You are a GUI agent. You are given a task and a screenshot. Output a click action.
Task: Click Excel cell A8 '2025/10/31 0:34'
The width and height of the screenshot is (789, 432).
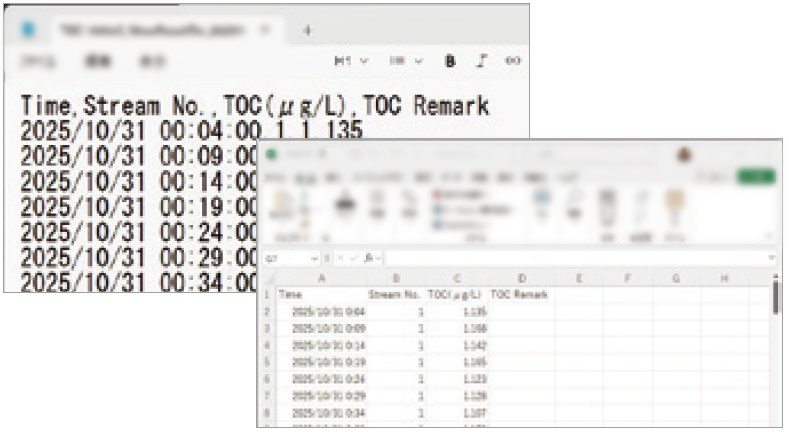pyautogui.click(x=322, y=413)
